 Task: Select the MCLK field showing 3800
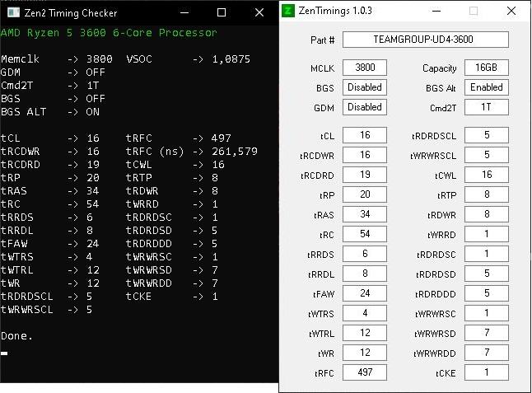tap(365, 68)
